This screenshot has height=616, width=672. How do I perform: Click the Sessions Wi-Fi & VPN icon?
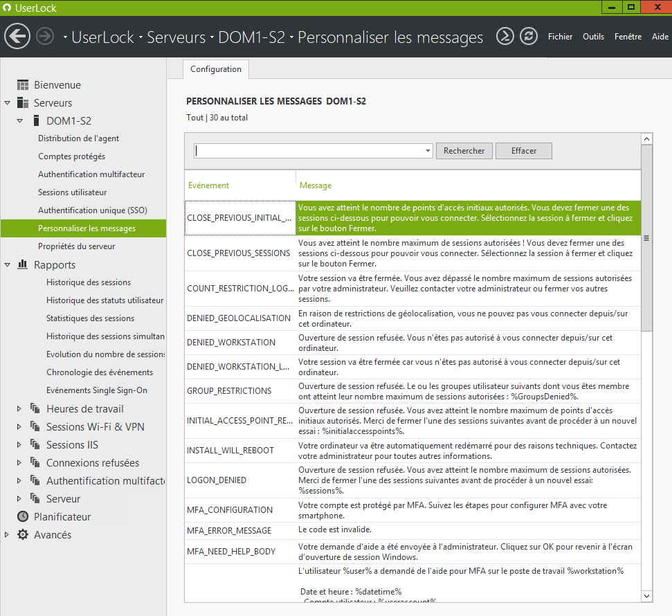pos(35,426)
